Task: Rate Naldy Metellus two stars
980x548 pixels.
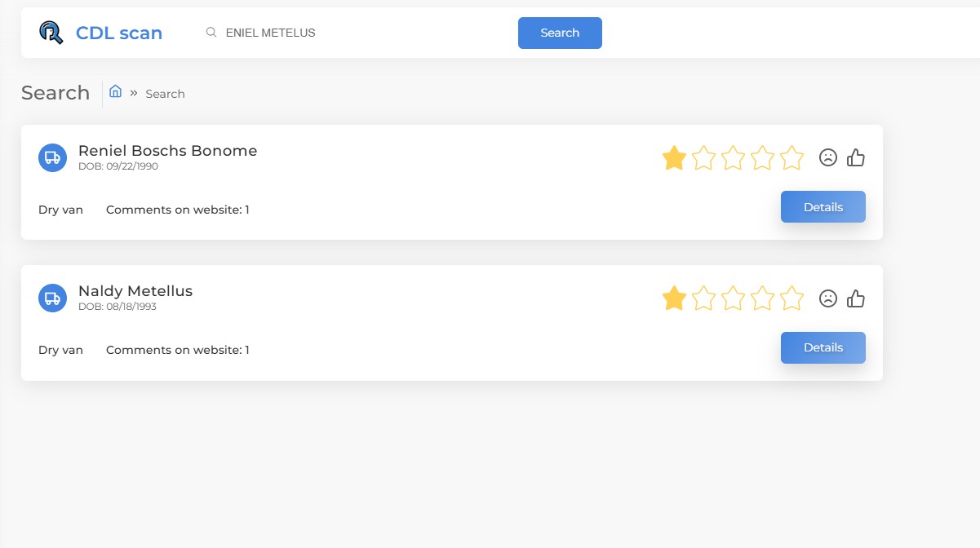Action: 703,298
